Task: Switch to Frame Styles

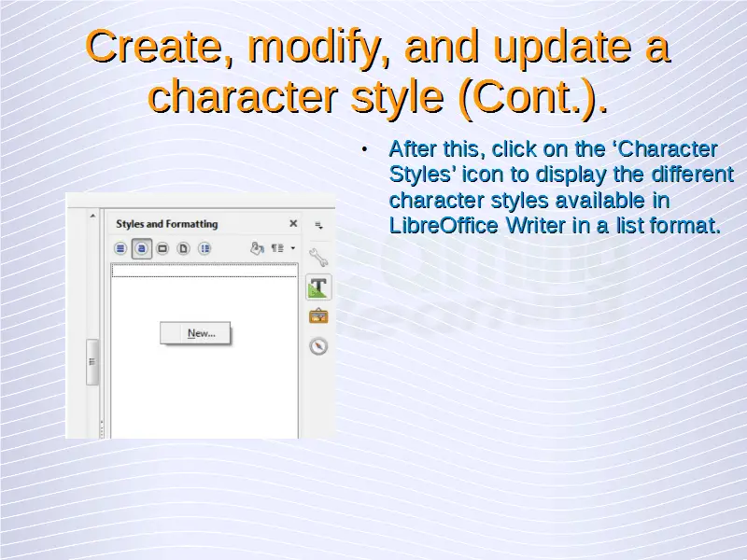Action: [162, 248]
